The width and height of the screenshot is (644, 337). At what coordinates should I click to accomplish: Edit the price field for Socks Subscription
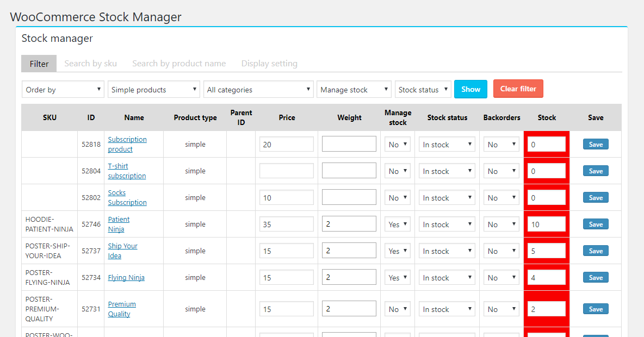tap(287, 198)
